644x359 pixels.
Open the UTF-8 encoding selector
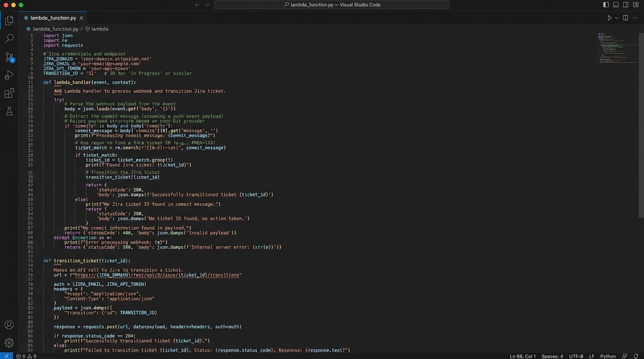pos(576,356)
